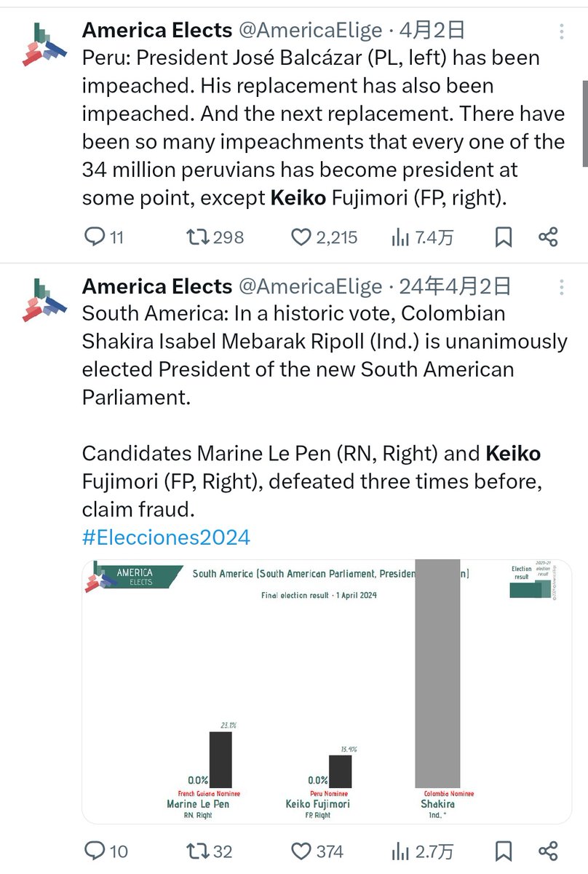
Task: Bookmark the Peru impeachment tweet
Action: click(x=503, y=237)
